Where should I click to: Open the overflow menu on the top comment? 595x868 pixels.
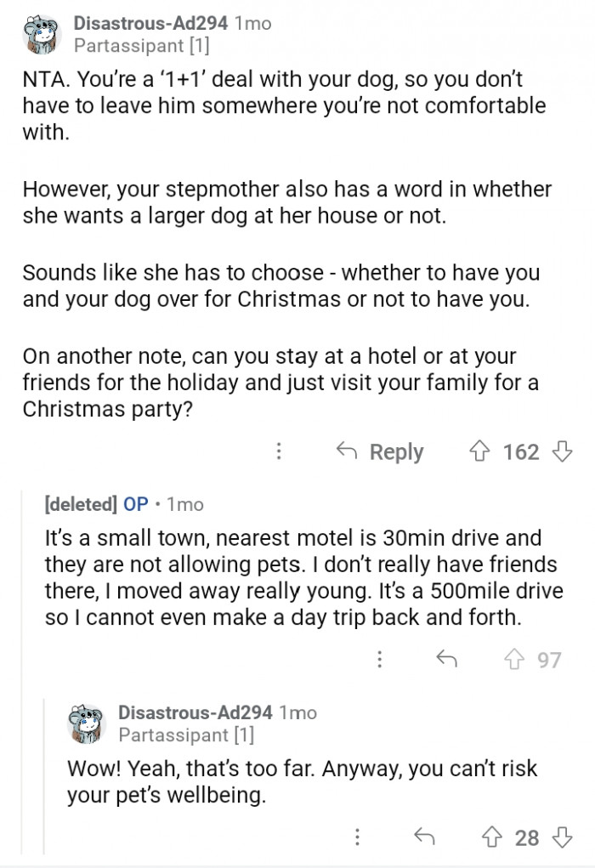tap(280, 451)
